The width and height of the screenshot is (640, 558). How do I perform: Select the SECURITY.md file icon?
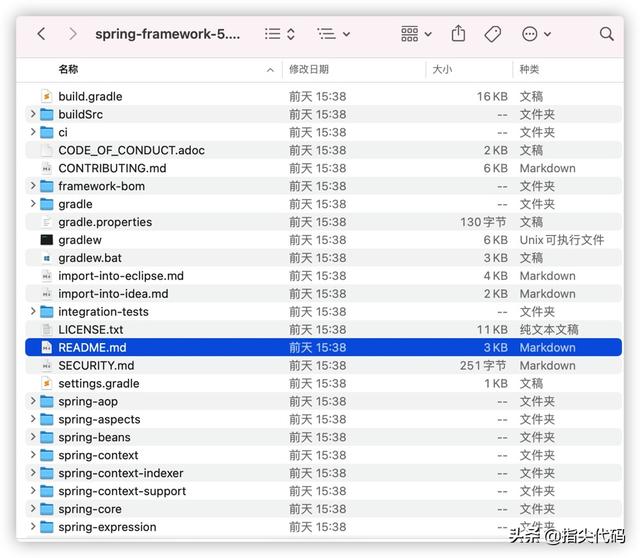pos(47,366)
